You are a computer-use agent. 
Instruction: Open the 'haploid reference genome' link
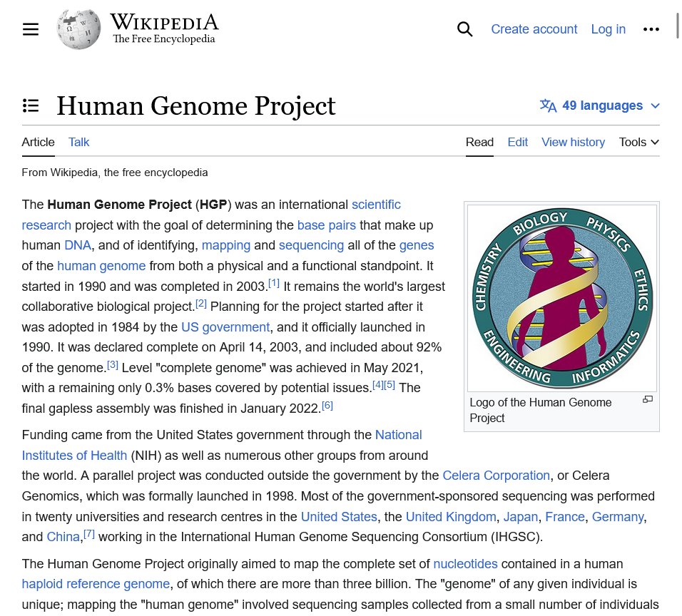point(96,584)
